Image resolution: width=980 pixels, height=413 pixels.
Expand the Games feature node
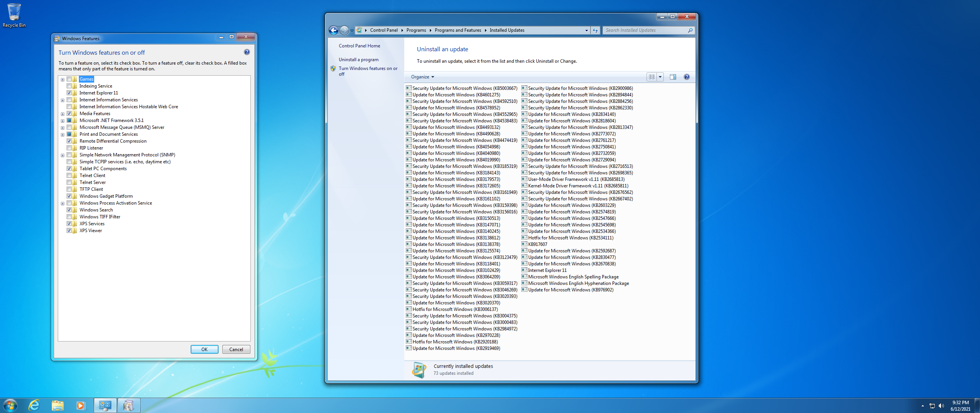(x=62, y=80)
